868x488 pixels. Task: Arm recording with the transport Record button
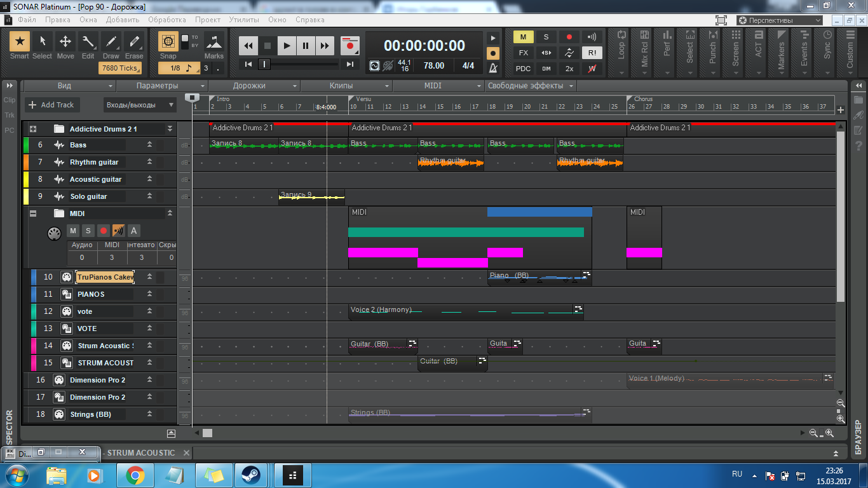click(349, 46)
